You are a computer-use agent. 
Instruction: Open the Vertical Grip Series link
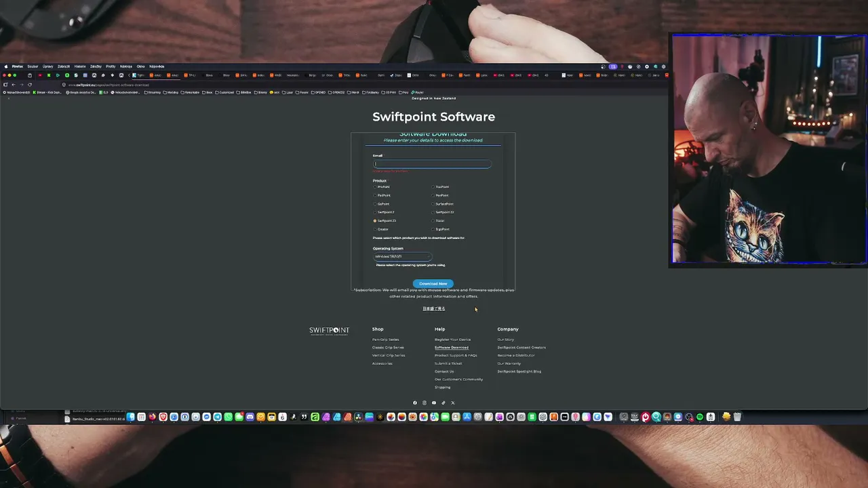(389, 355)
